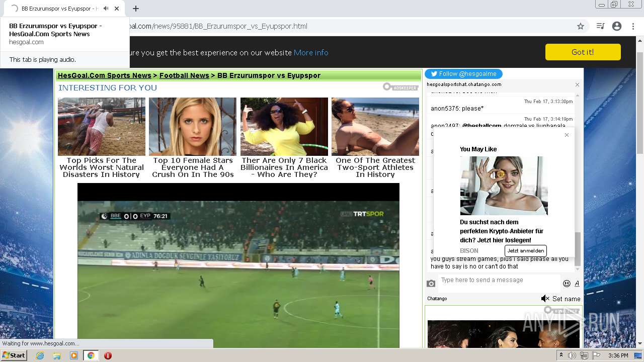
Task: Switch to Chrome in the taskbar
Action: click(91, 355)
